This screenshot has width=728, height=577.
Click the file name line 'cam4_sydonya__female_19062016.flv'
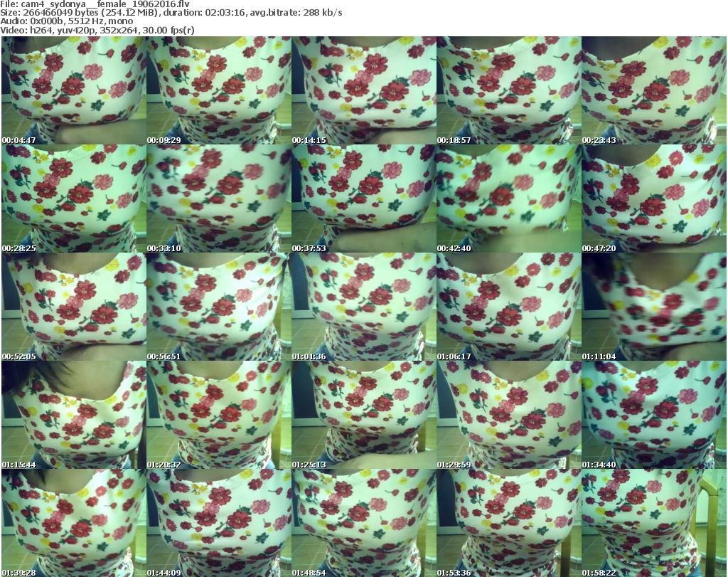pos(95,4)
